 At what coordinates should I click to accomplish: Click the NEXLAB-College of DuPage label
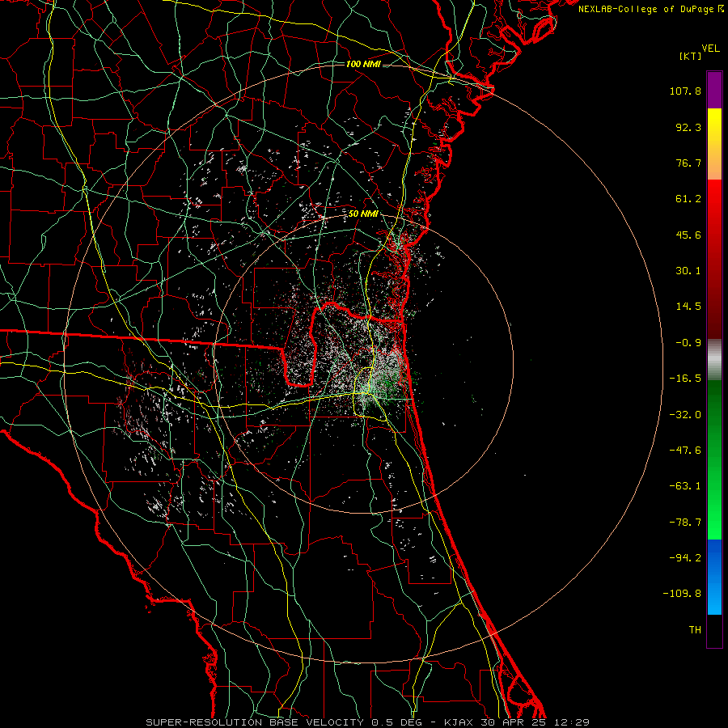tap(650, 9)
